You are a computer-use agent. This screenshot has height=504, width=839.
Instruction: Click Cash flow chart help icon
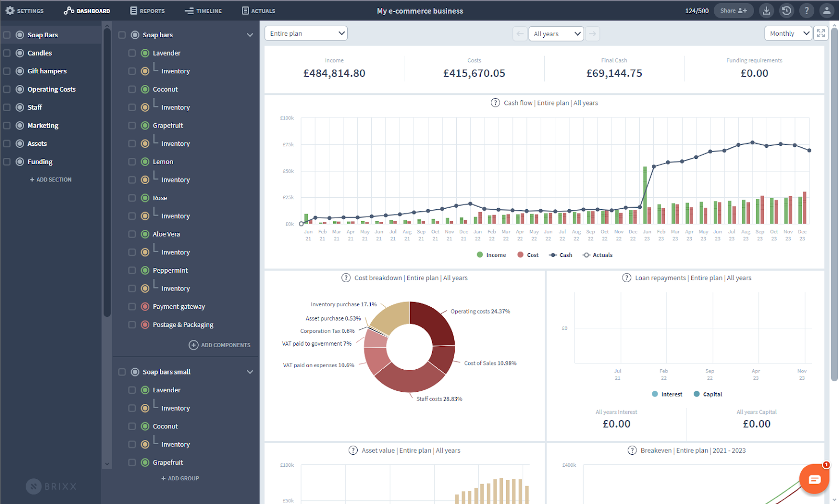495,103
